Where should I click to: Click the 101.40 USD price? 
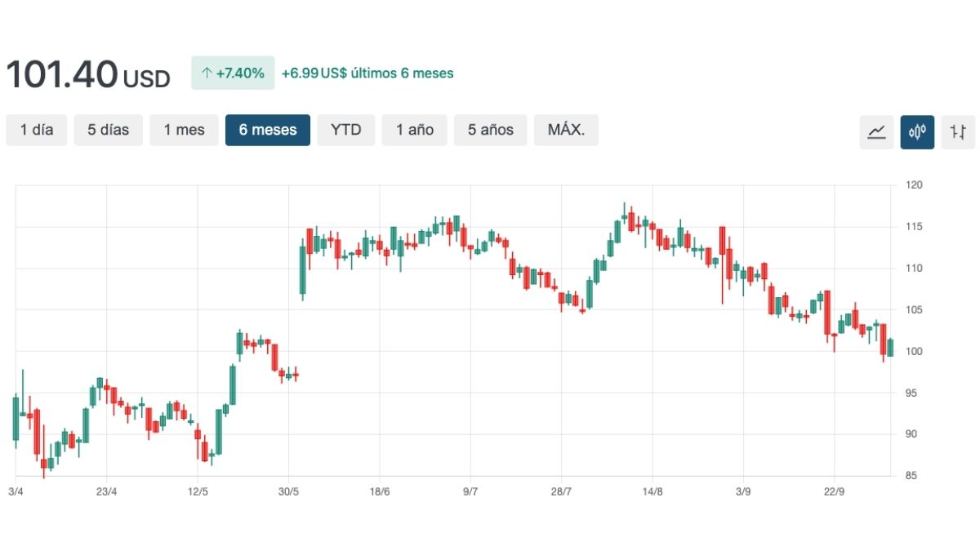tap(88, 75)
